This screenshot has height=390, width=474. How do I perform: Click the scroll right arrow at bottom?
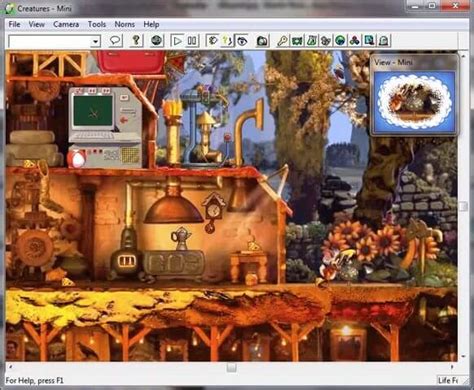coord(453,367)
